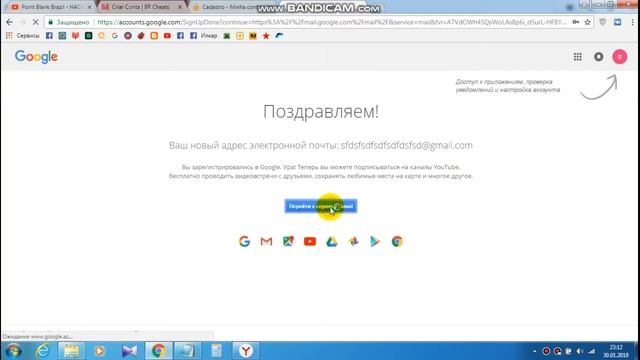Image resolution: width=640 pixels, height=360 pixels.
Task: Show hidden system tray icons
Action: point(535,351)
